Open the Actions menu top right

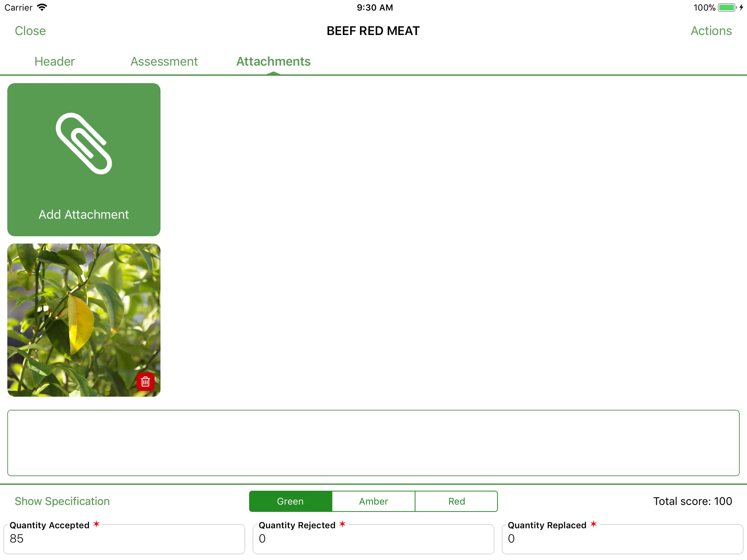tap(711, 30)
